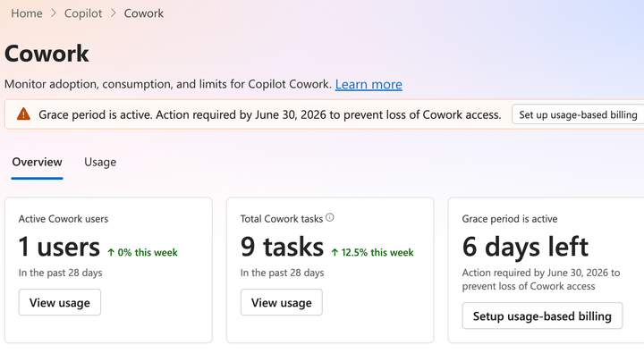644x362 pixels.
Task: View usage for Active Cowork users
Action: click(60, 302)
